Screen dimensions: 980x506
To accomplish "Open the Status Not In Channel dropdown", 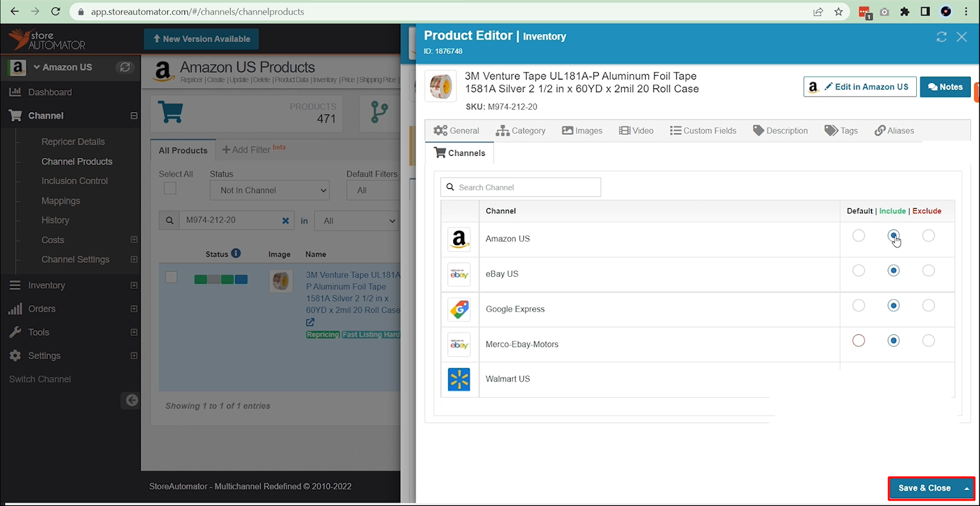I will click(x=270, y=191).
